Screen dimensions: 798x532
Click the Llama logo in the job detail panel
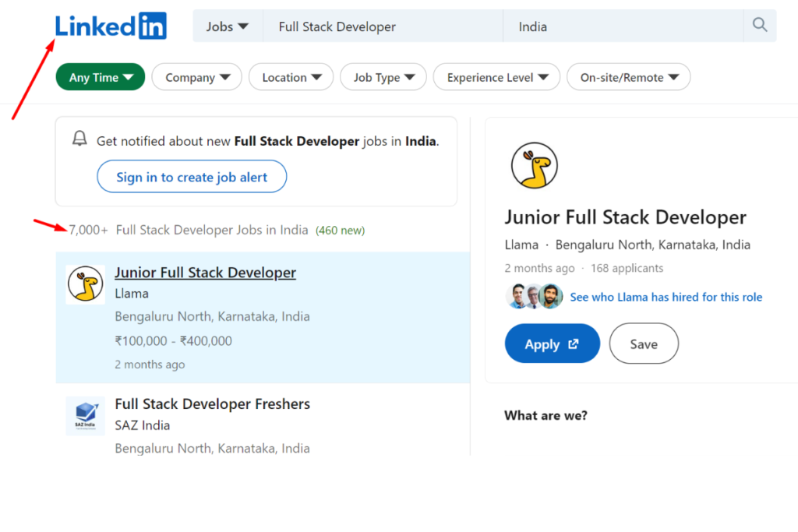(x=534, y=164)
